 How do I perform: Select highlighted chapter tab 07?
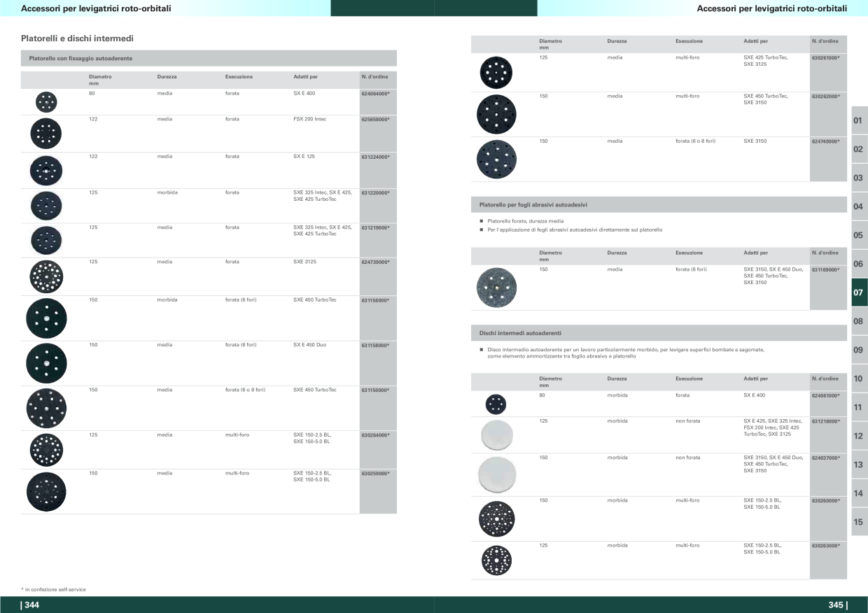(859, 293)
